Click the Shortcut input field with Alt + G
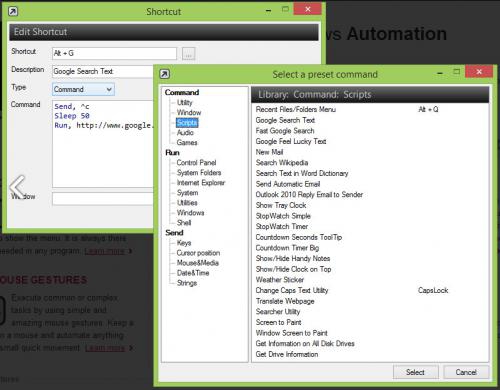The height and width of the screenshot is (390, 500). (114, 53)
